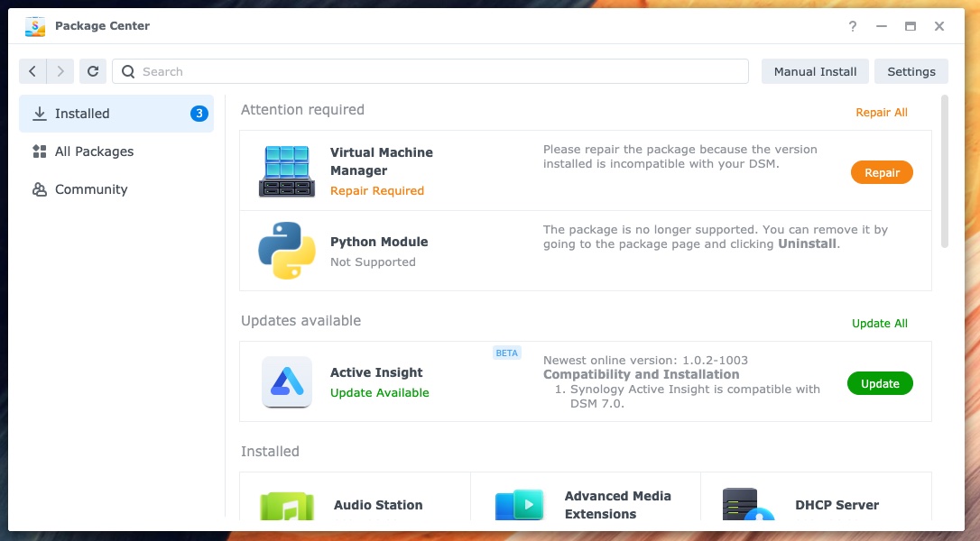Click the Compatibility and Installation heading

642,374
